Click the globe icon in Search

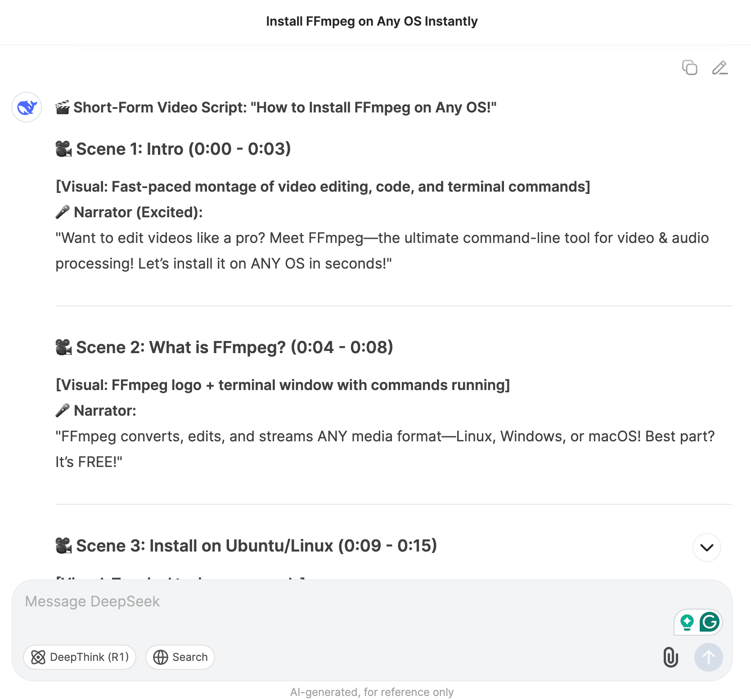[161, 657]
